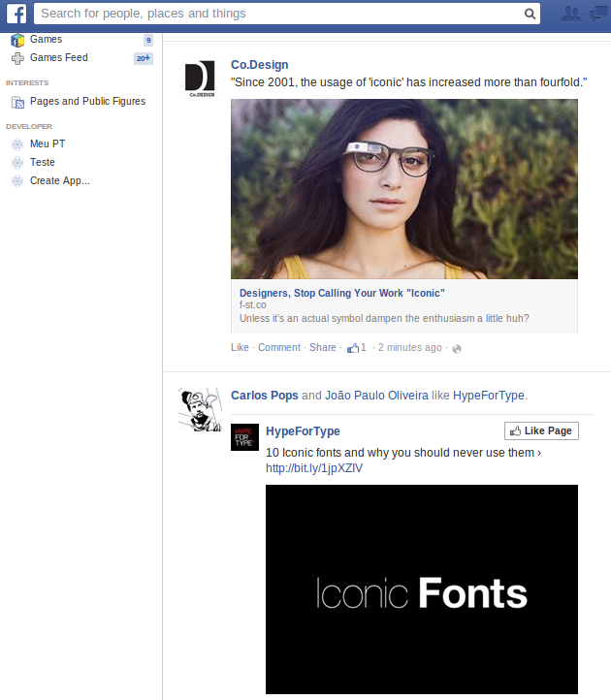Screen dimensions: 611x700
Task: Click the Like Page button
Action: tap(541, 430)
